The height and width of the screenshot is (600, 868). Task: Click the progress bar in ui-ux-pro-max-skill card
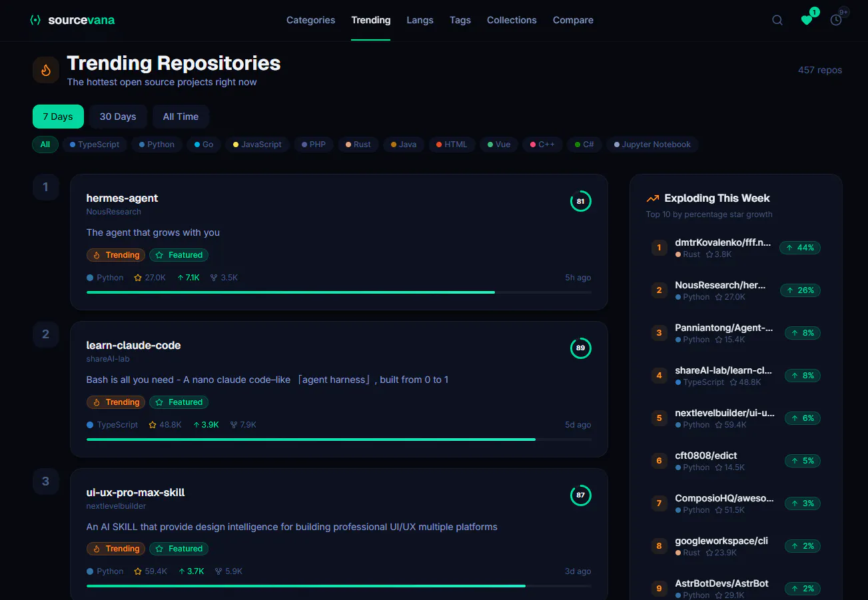click(x=339, y=586)
